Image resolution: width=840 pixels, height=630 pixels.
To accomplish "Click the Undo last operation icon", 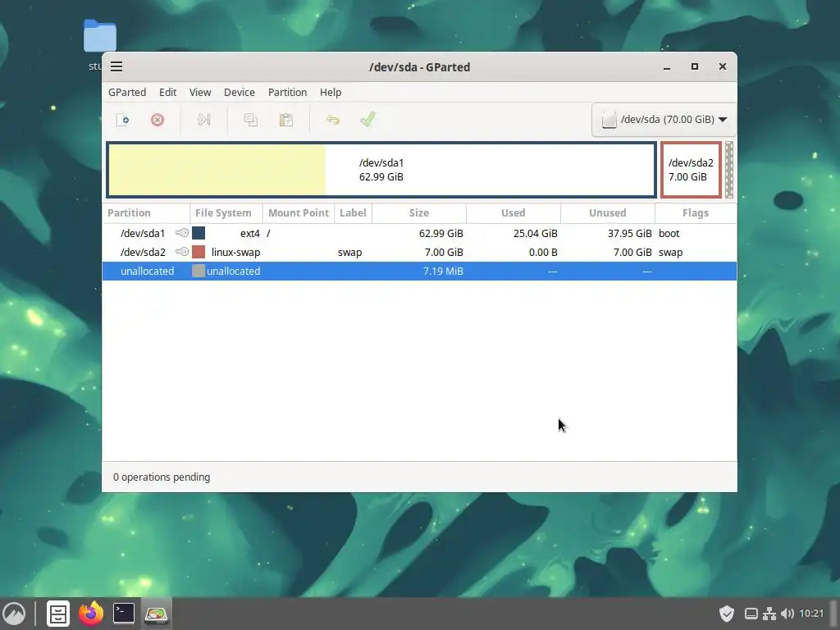I will point(333,120).
